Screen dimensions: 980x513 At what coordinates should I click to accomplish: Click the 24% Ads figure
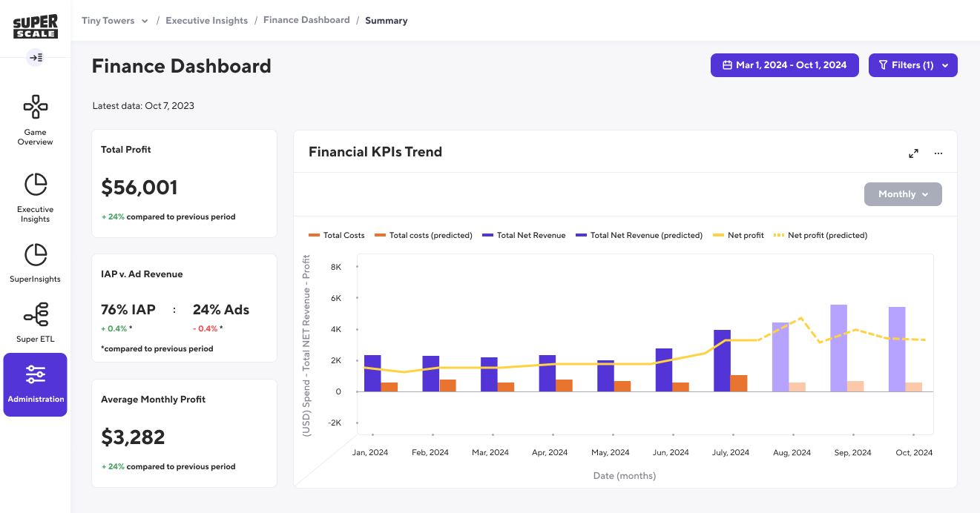coord(221,310)
